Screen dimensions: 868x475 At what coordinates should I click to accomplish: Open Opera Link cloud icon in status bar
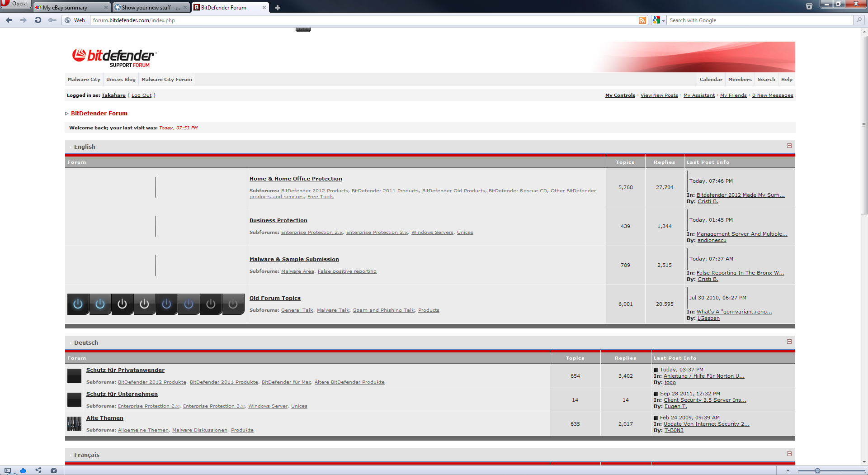[23, 470]
